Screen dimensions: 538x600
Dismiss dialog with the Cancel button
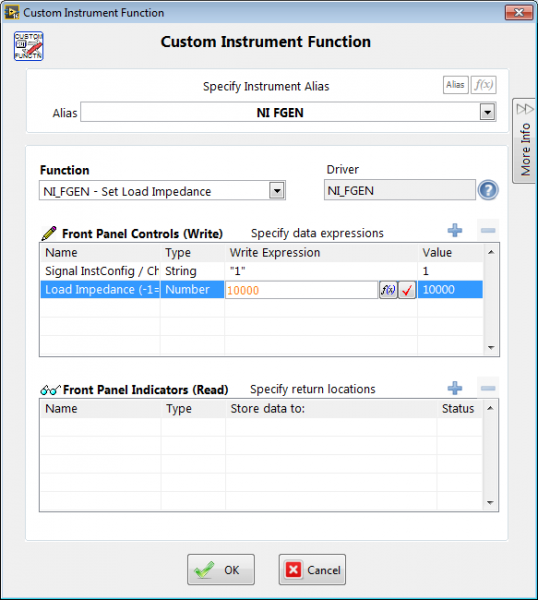click(312, 570)
